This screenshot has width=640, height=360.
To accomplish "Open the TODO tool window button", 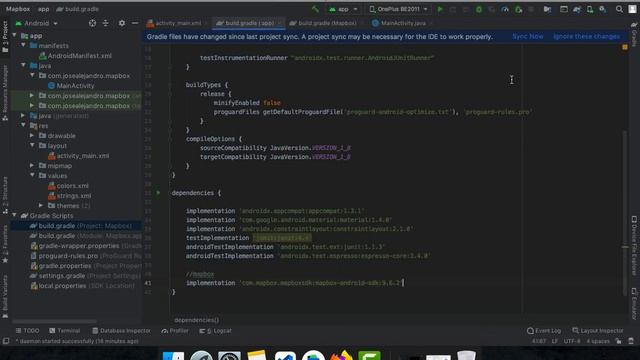I will pyautogui.click(x=28, y=331).
